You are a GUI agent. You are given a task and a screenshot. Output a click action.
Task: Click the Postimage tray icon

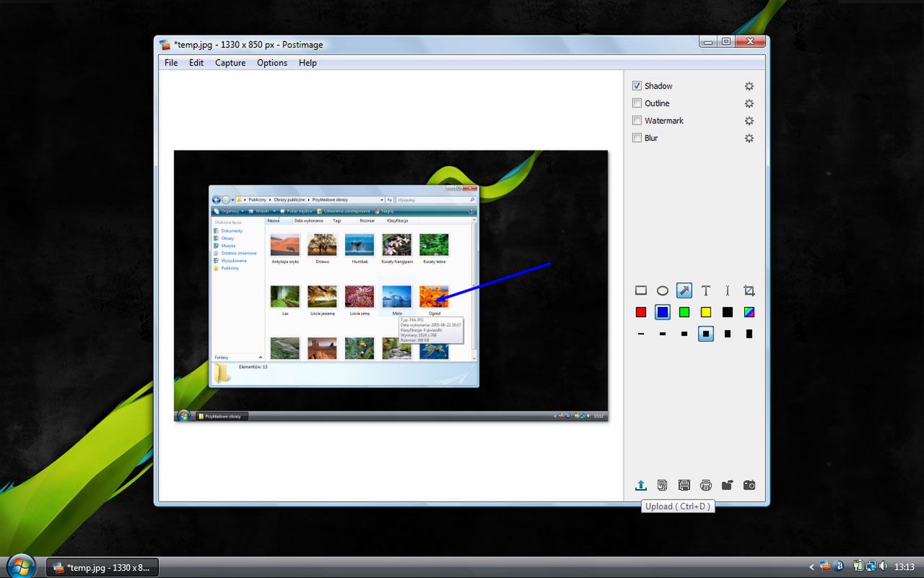pyautogui.click(x=825, y=566)
